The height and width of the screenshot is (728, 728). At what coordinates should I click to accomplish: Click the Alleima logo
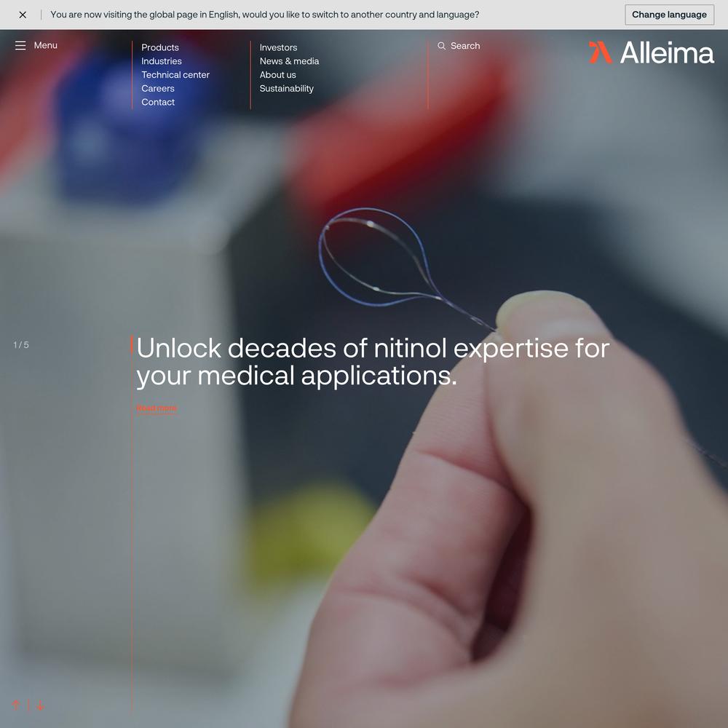click(651, 52)
